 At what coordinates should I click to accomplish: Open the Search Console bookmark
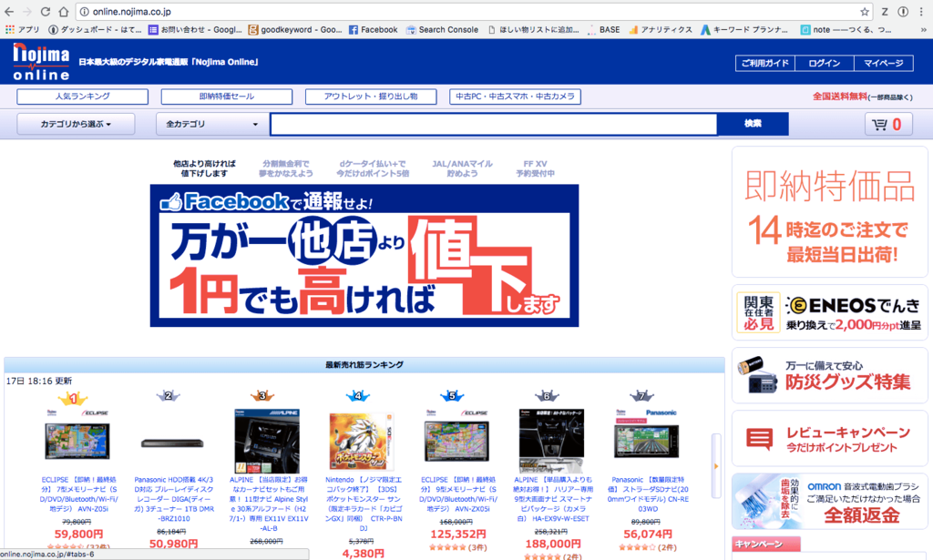(442, 29)
